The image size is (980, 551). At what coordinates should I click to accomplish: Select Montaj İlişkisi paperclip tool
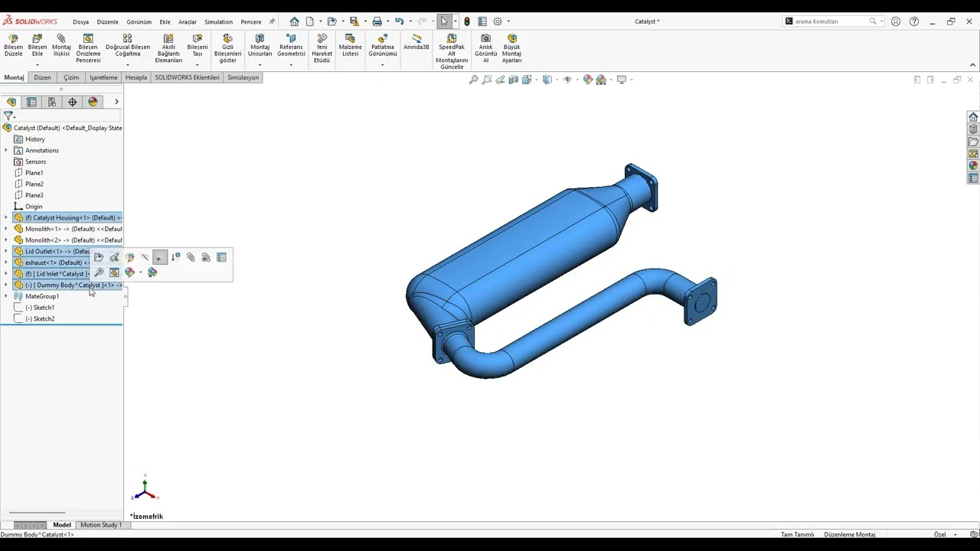[x=61, y=45]
